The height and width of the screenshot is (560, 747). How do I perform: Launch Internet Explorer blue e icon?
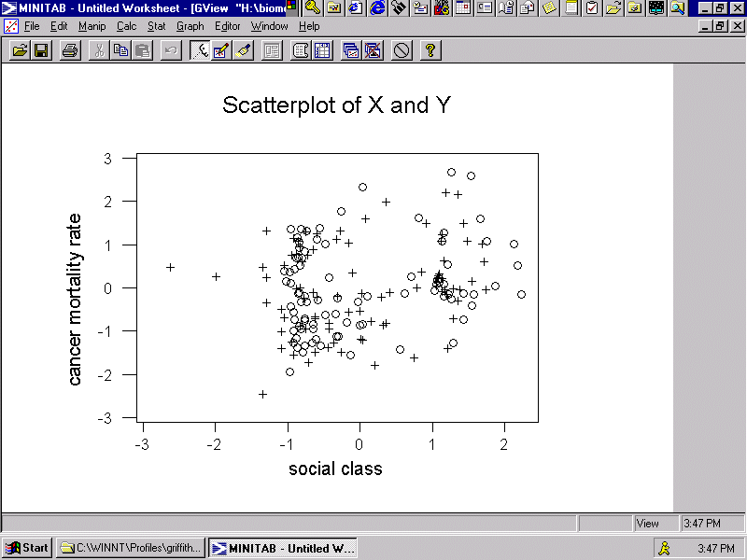click(377, 7)
